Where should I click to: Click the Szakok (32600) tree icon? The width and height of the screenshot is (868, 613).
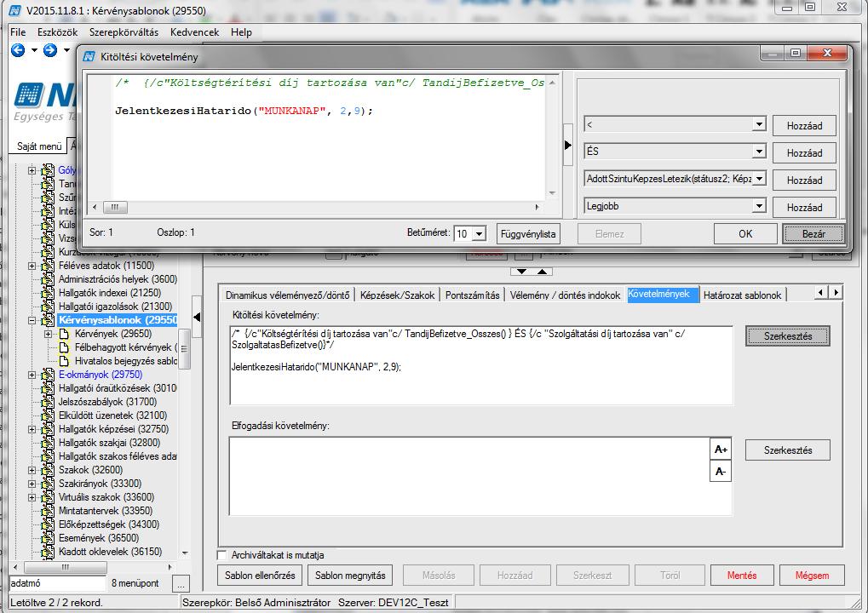tap(49, 470)
